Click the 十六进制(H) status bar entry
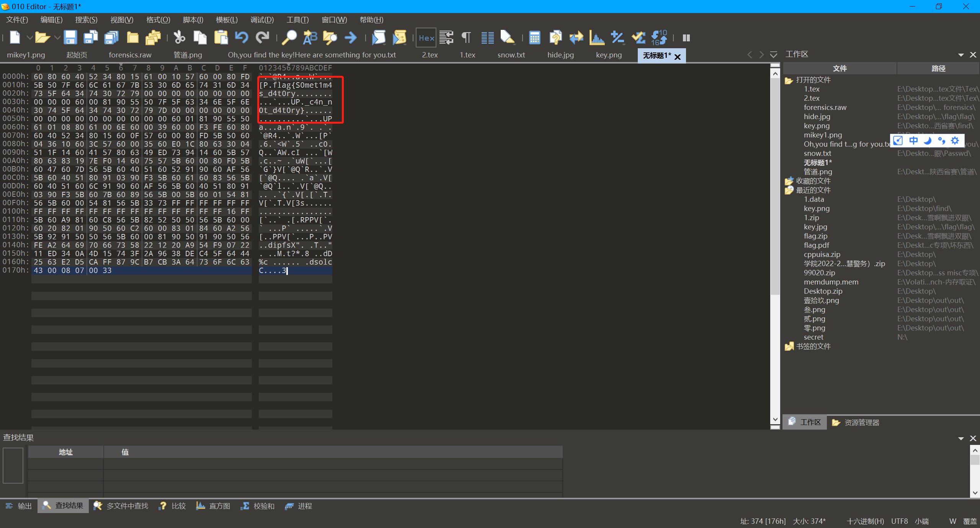980x528 pixels. [x=865, y=521]
